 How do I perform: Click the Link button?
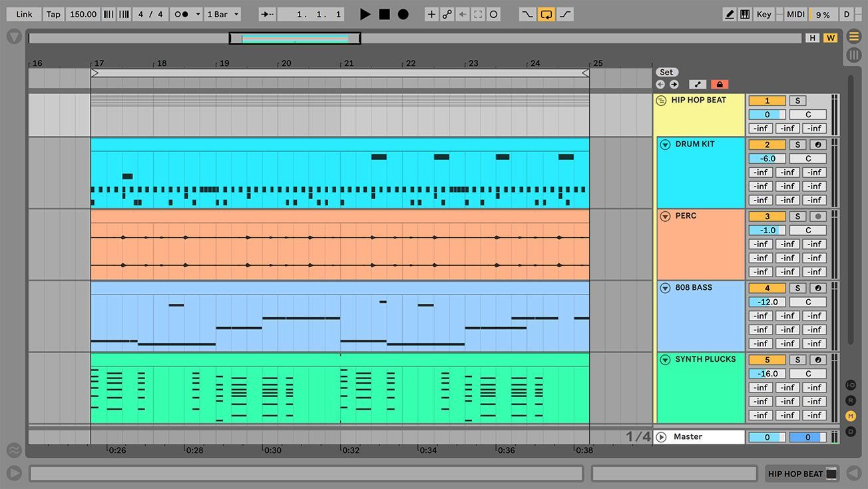[x=24, y=14]
